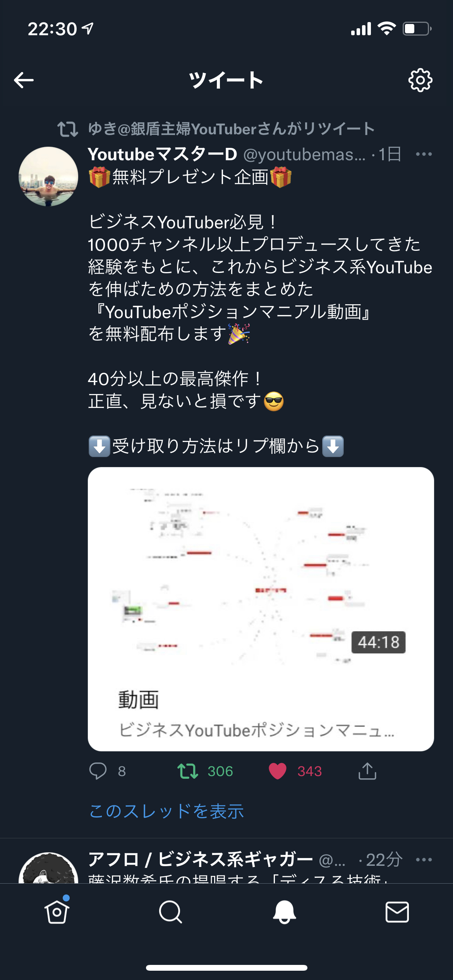Tap the video title ビジネスYouTubeポジションマニュ

click(256, 730)
